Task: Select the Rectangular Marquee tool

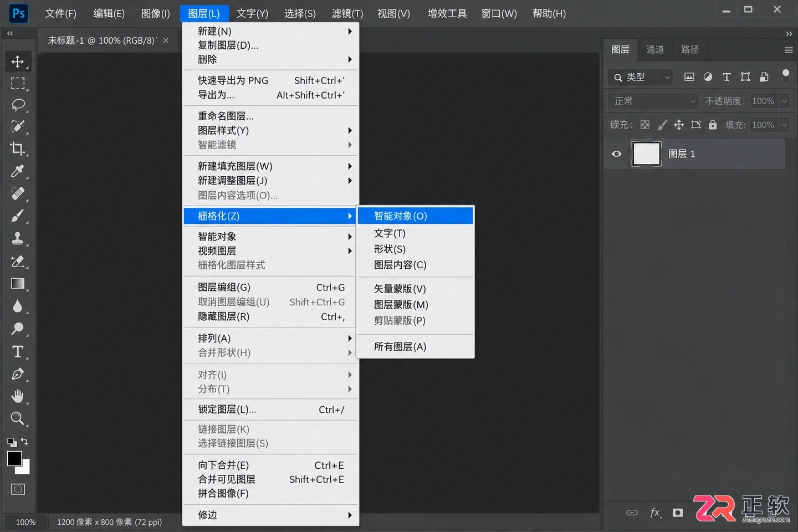Action: (x=18, y=84)
